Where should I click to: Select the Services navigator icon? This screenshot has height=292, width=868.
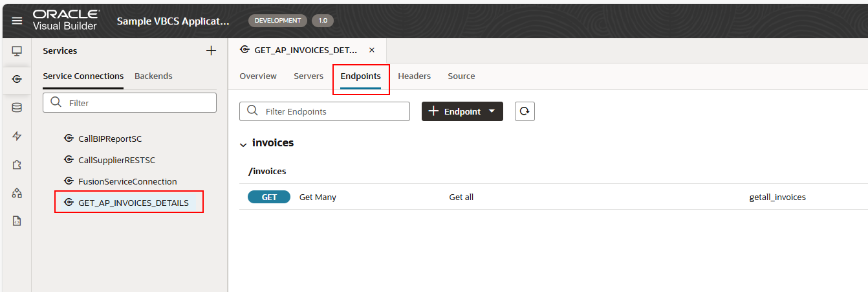tap(17, 80)
